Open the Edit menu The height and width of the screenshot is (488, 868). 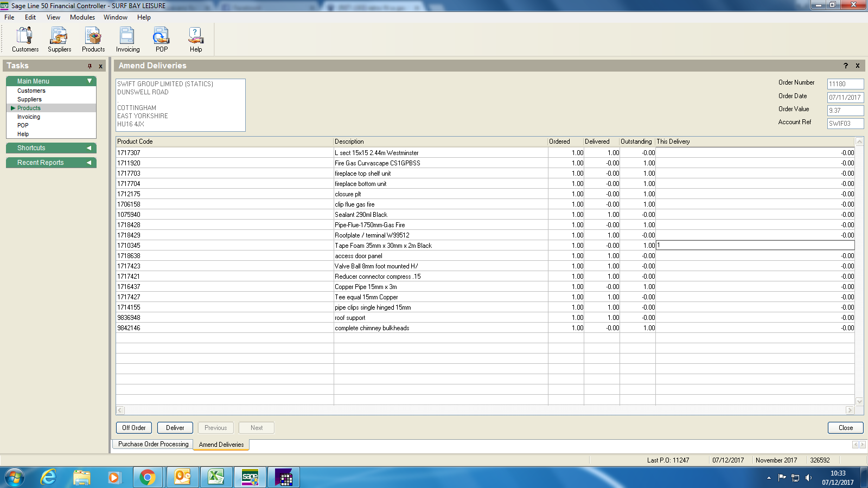point(30,17)
